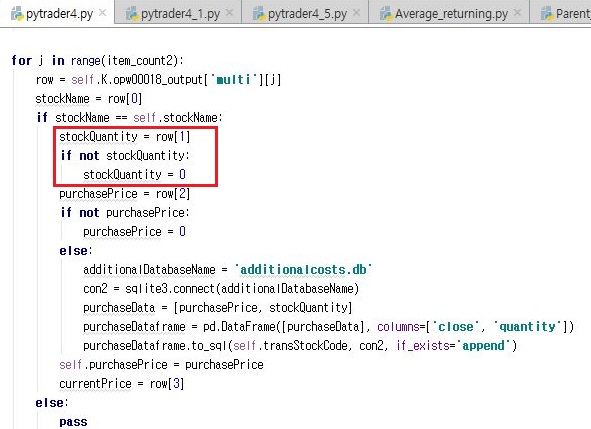Image resolution: width=591 pixels, height=429 pixels.
Task: Click 'purchasePrice = 0' line
Action: 134,231
